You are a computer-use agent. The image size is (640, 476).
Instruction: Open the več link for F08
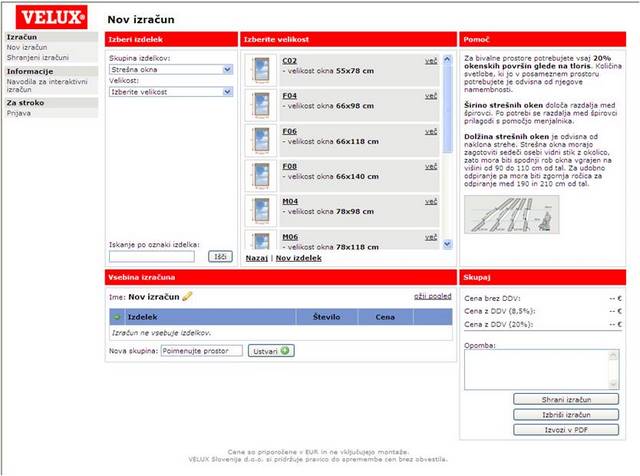(431, 165)
